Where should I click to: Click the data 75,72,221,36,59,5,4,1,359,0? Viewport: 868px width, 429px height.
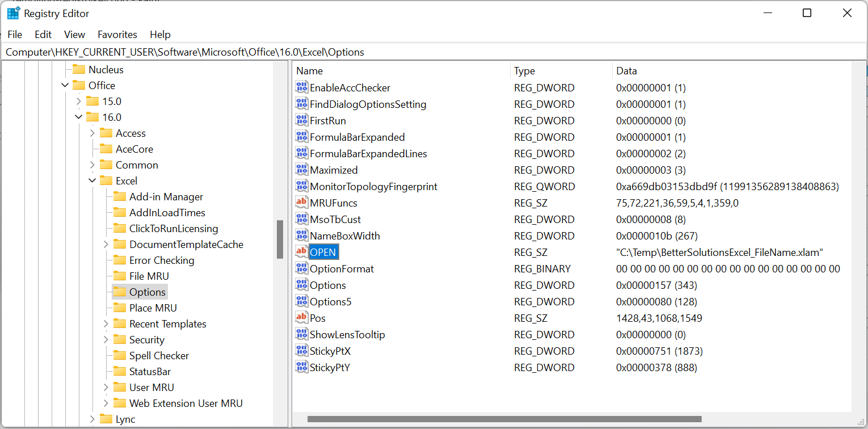pyautogui.click(x=677, y=203)
